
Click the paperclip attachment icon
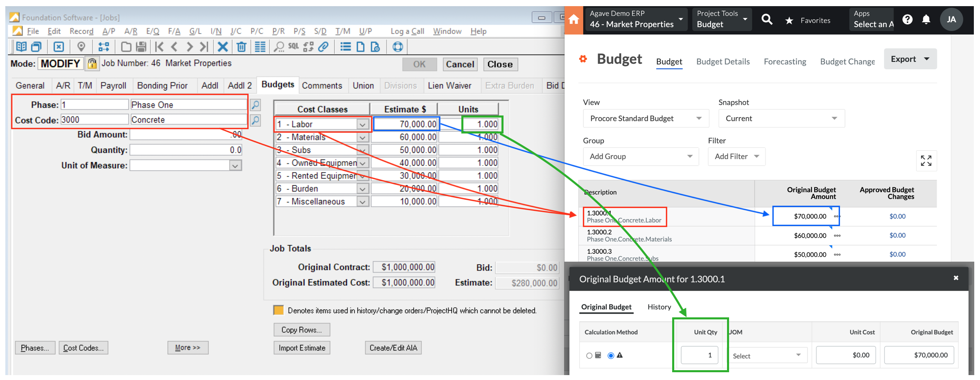[x=323, y=47]
